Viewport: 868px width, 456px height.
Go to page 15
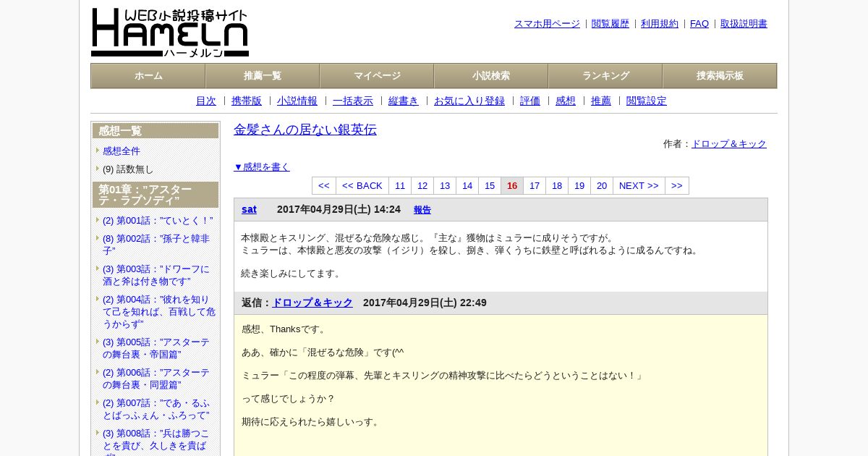(490, 186)
